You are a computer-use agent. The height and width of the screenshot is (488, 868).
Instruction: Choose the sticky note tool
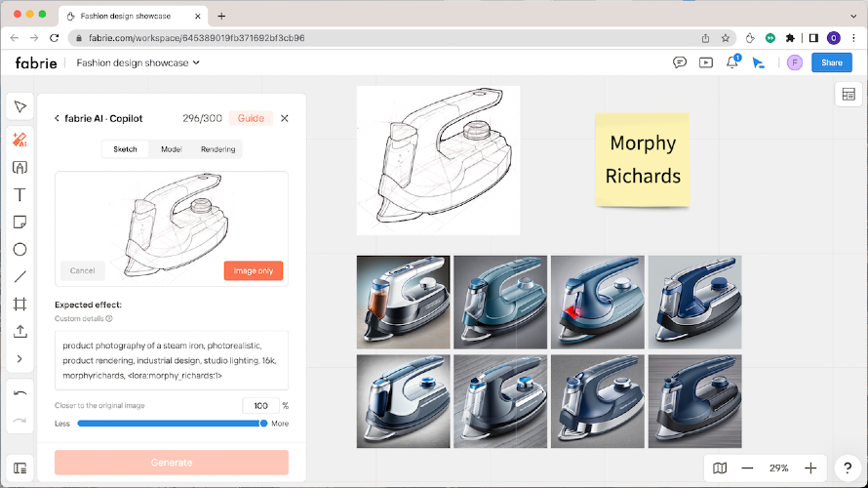tap(20, 222)
